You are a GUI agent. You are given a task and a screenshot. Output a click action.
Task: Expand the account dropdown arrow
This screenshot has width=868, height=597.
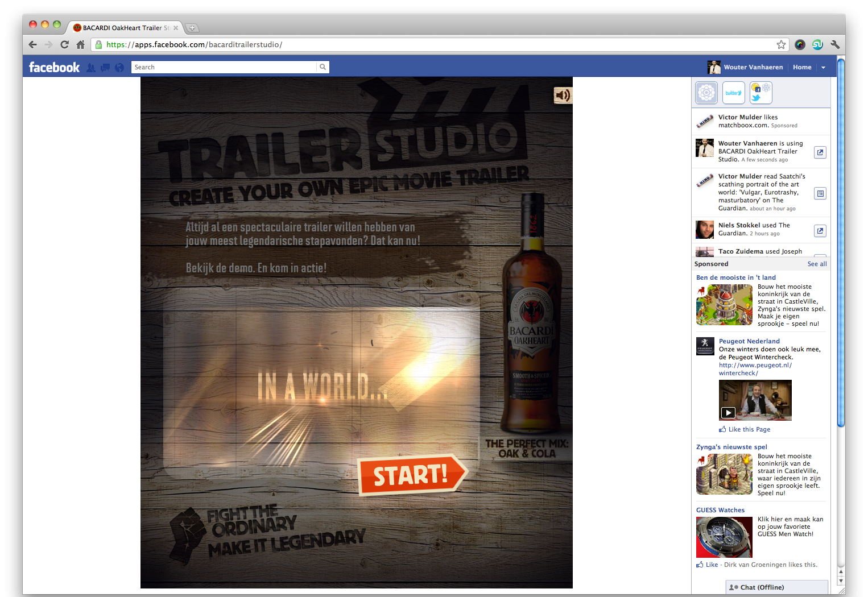point(823,67)
